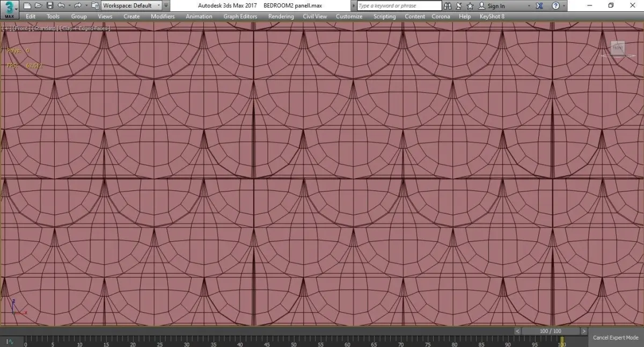Screen dimensions: 644x347
Task: Expand the Help dropdown arrow
Action: (563, 6)
